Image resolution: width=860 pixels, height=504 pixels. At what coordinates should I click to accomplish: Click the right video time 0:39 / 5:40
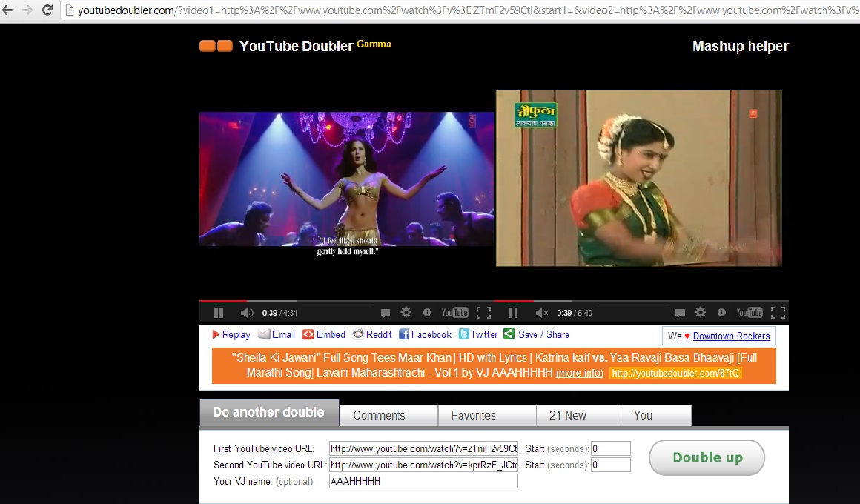[575, 313]
